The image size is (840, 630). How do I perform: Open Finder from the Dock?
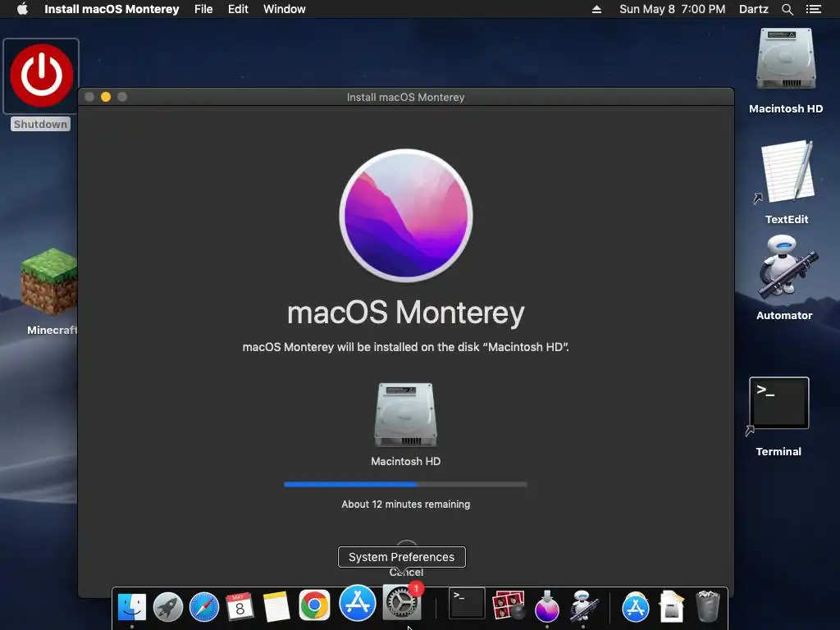(x=132, y=606)
